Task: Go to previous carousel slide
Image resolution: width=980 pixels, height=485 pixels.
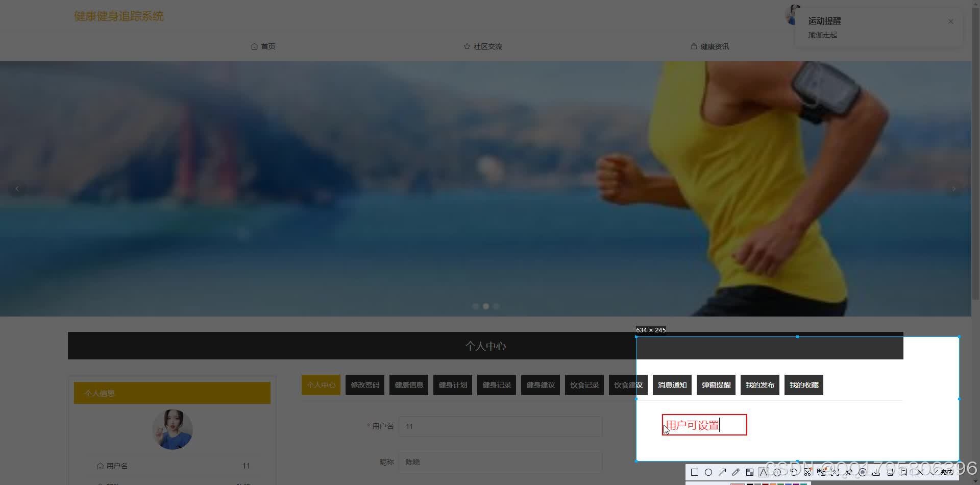Action: pos(17,189)
